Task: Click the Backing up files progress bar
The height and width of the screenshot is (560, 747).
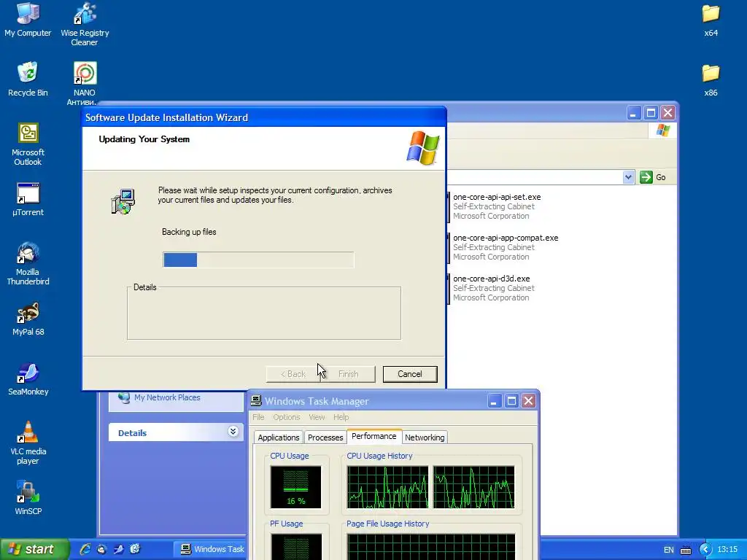Action: (x=258, y=260)
